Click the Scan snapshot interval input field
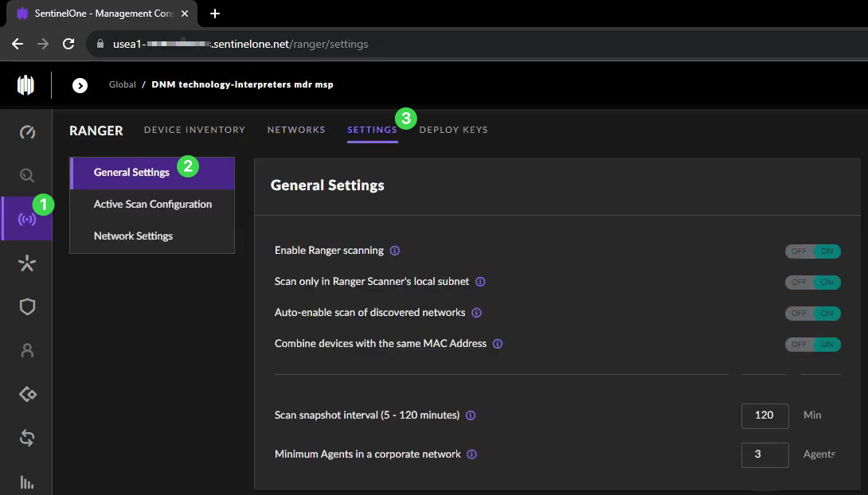868x495 pixels. [x=764, y=416]
